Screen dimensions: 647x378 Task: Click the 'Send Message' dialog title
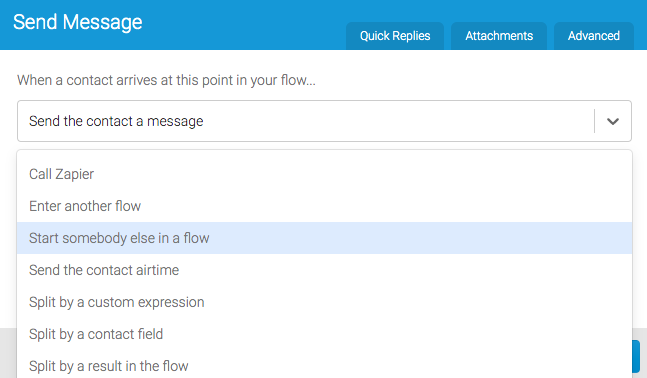(x=78, y=22)
